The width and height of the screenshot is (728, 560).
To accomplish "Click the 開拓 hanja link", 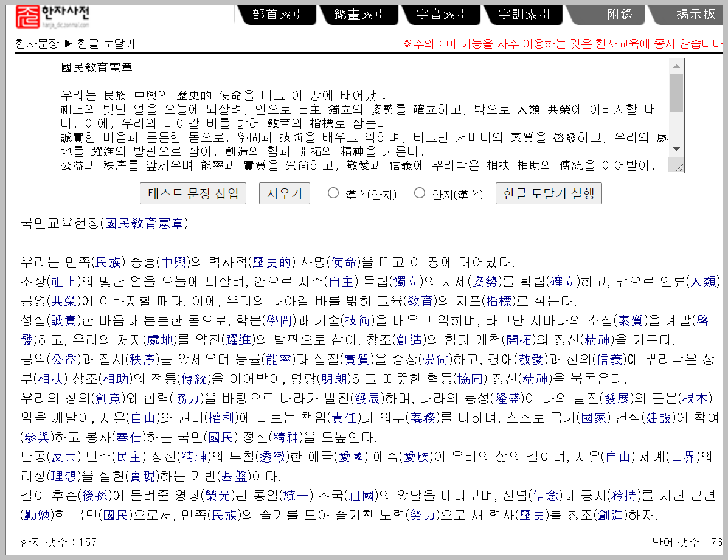I will pos(519,340).
